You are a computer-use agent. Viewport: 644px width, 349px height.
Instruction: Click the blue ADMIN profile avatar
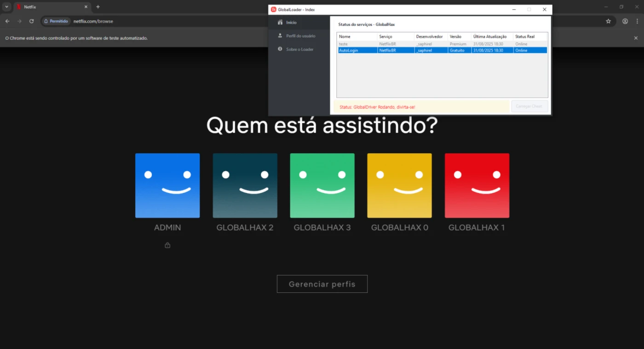(x=167, y=186)
